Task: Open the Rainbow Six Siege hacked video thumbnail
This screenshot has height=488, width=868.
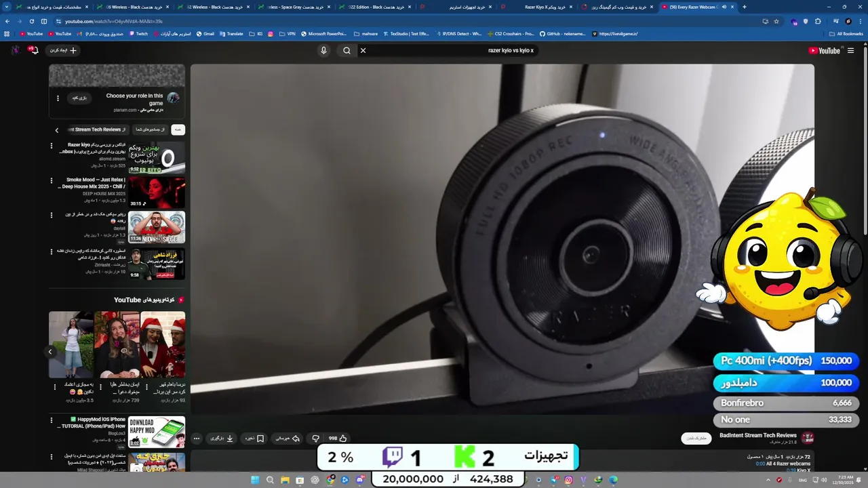Action: (157, 228)
